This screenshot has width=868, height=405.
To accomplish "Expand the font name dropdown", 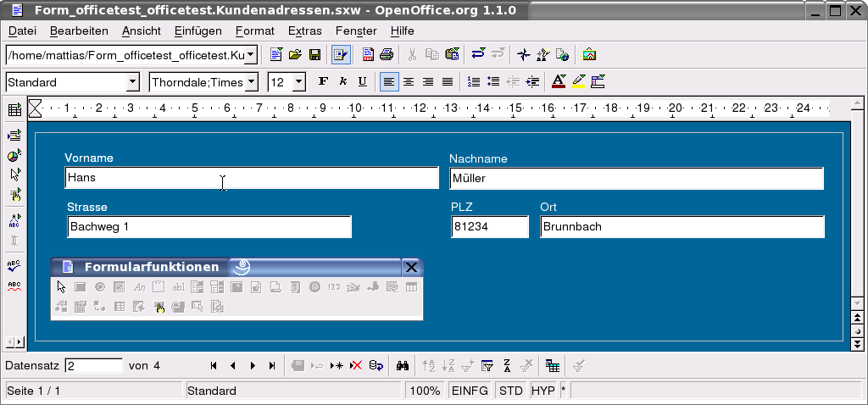I will [252, 82].
